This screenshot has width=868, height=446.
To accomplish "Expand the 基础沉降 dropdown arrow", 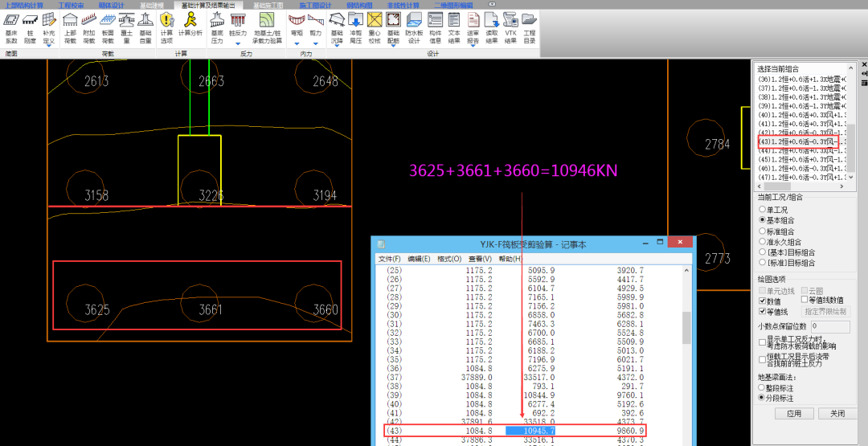I will (x=337, y=47).
